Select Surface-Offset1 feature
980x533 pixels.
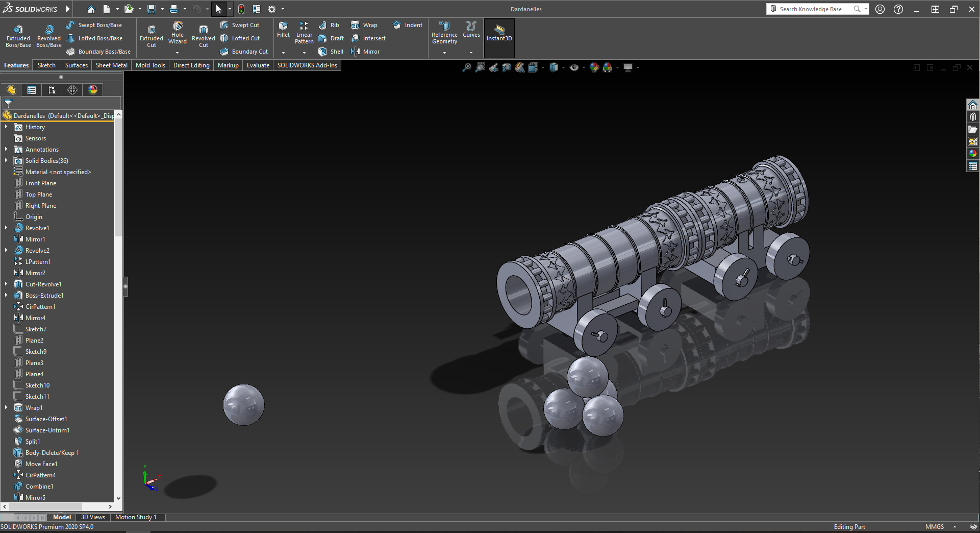(46, 419)
